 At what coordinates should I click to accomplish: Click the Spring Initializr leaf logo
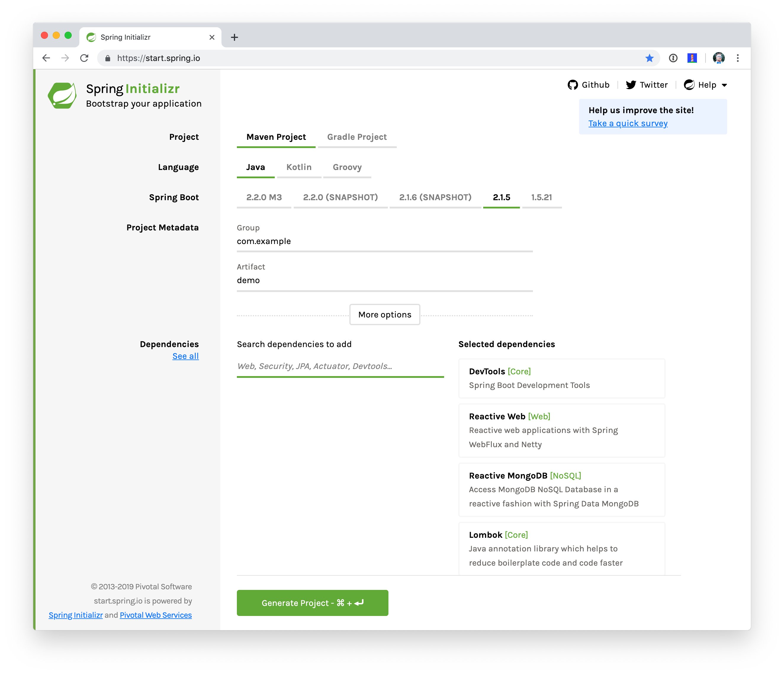pos(62,95)
